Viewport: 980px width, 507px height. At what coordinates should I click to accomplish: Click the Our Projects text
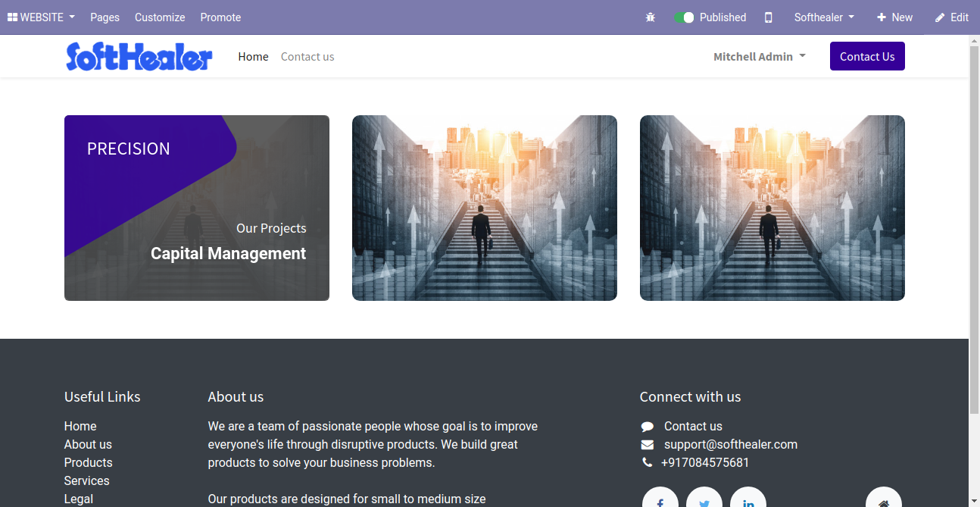point(271,228)
